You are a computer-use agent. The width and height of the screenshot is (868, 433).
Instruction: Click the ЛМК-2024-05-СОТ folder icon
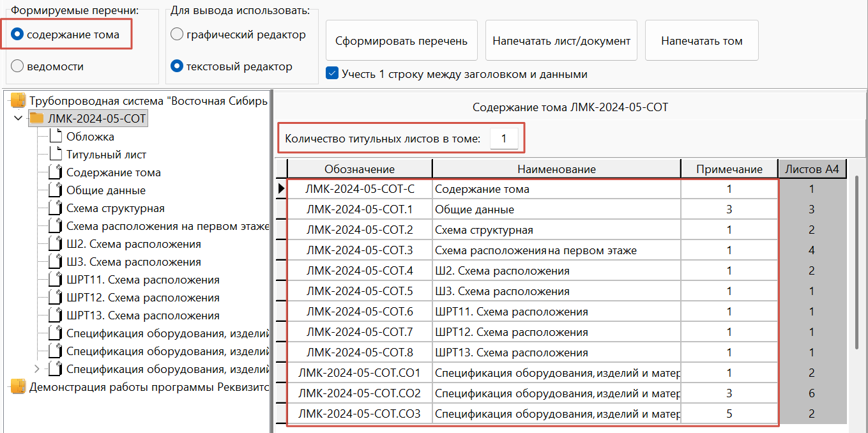coord(37,118)
